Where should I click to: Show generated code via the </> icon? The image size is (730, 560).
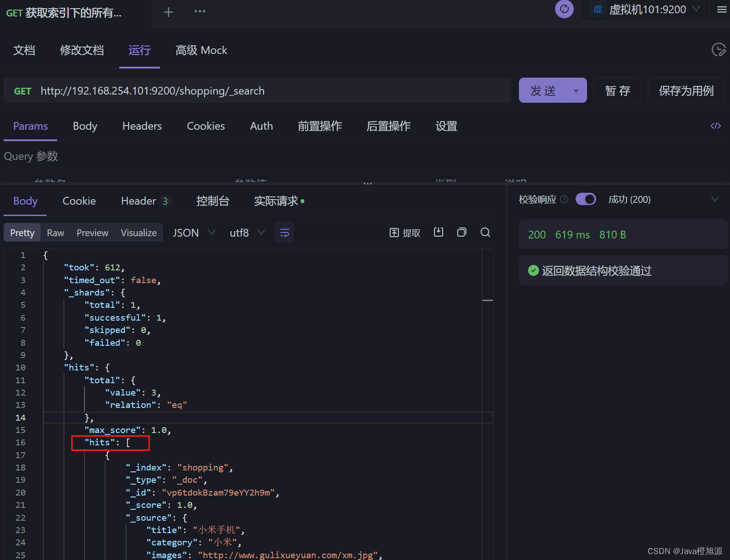coord(716,126)
